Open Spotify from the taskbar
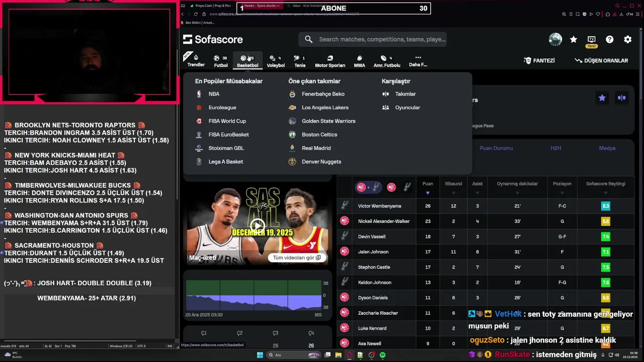The height and width of the screenshot is (362, 644). click(x=383, y=355)
